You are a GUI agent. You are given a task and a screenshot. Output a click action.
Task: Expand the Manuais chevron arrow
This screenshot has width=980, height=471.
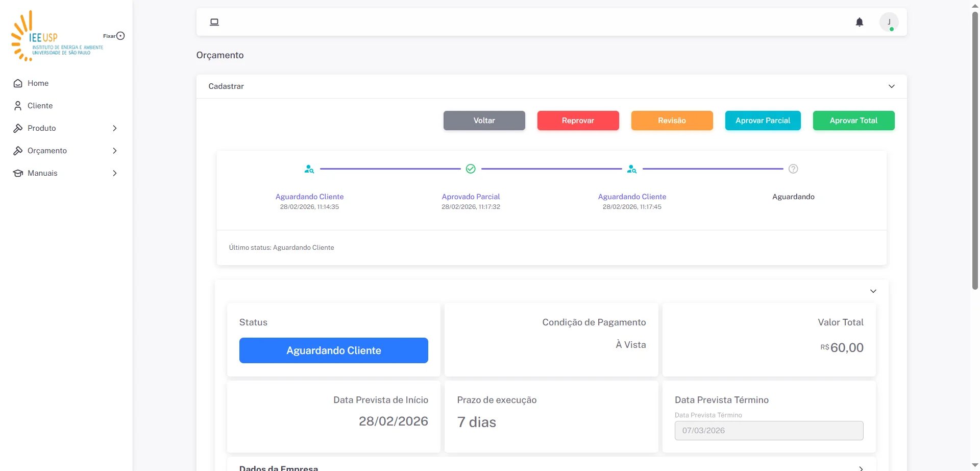coord(115,173)
